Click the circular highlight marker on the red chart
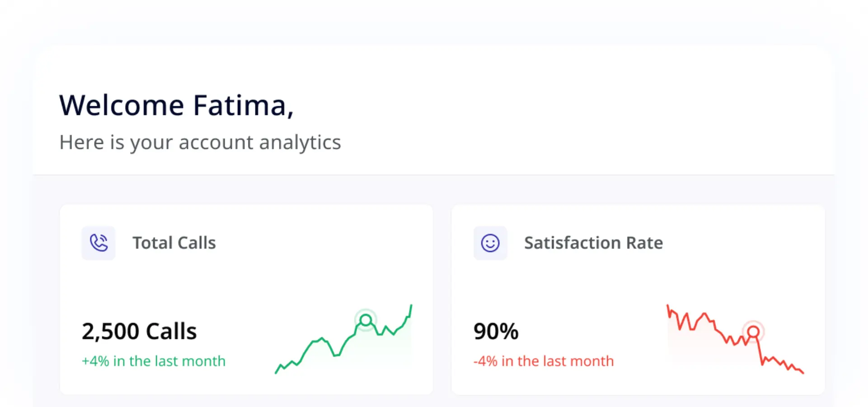The image size is (868, 407). click(753, 332)
